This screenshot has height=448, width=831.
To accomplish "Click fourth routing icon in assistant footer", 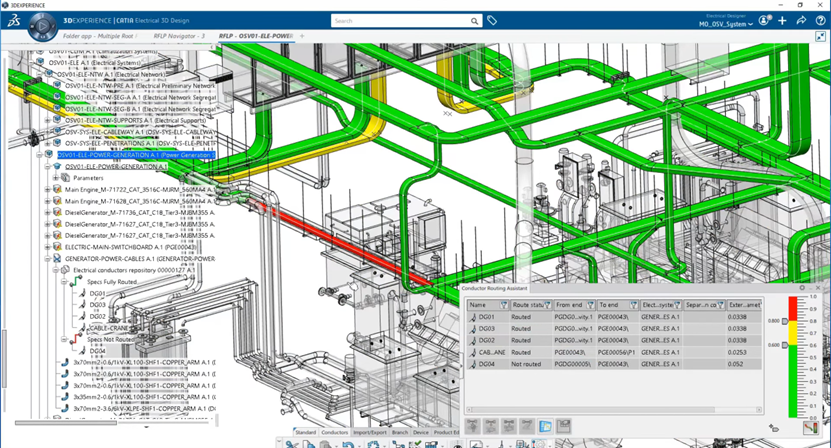I will [x=527, y=426].
